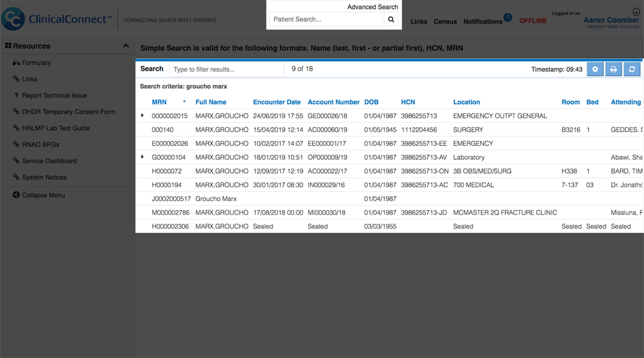This screenshot has width=644, height=358.
Task: Sort by Location column
Action: click(x=467, y=102)
